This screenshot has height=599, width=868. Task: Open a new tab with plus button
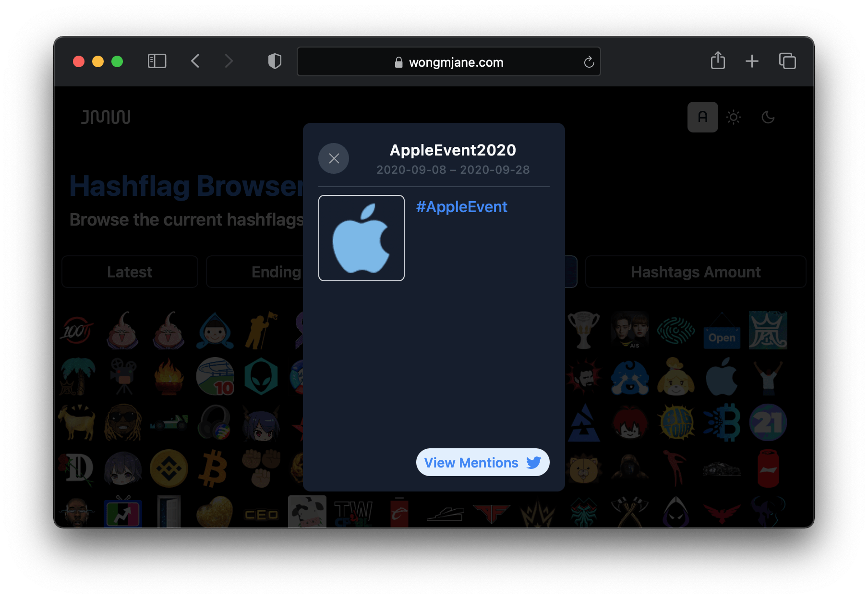click(752, 61)
